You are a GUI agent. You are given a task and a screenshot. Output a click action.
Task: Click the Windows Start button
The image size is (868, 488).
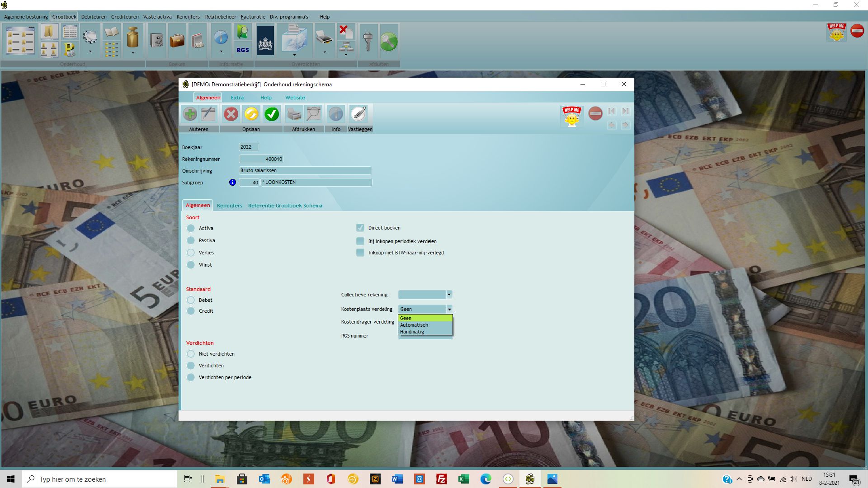tap(11, 479)
